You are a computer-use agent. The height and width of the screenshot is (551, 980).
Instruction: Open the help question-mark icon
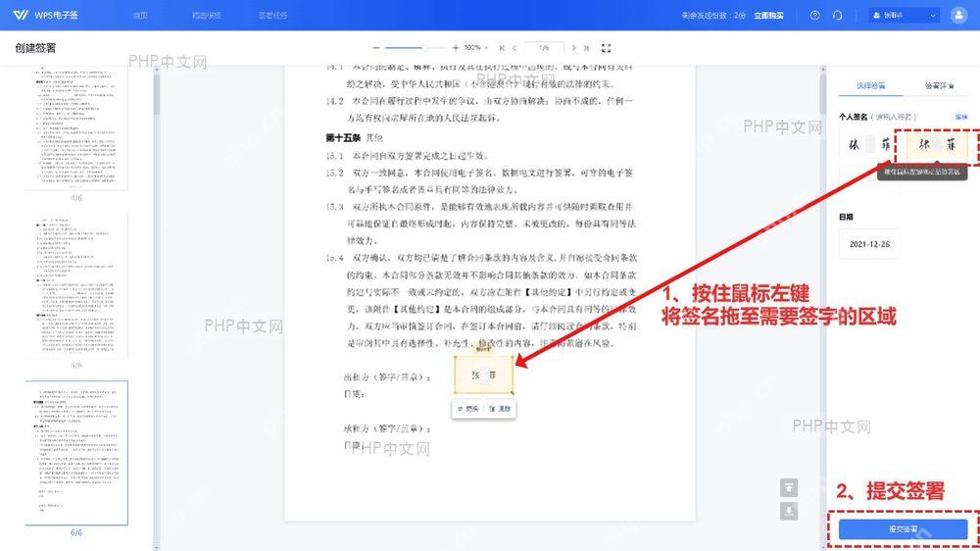[815, 15]
